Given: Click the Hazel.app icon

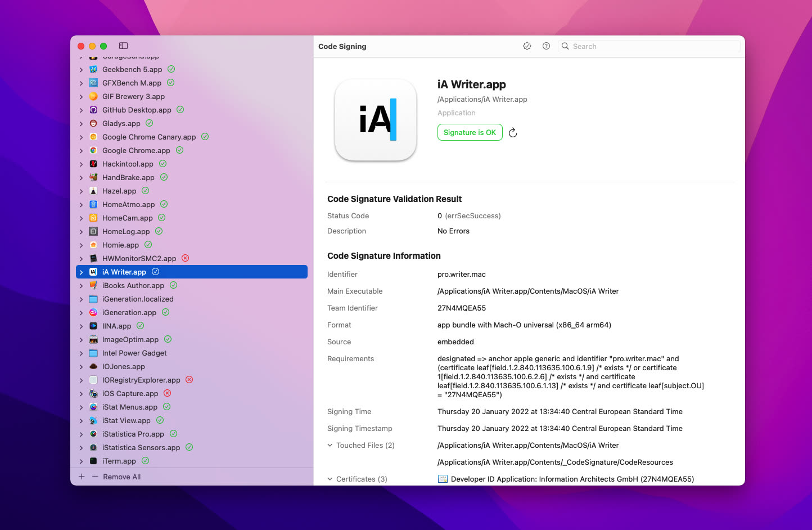Looking at the screenshot, I should click(x=93, y=191).
